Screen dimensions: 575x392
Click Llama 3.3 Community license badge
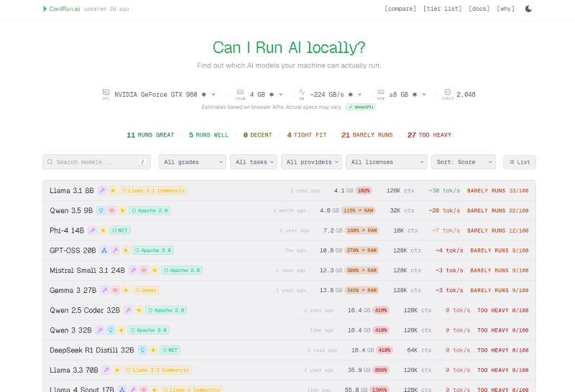coord(157,370)
